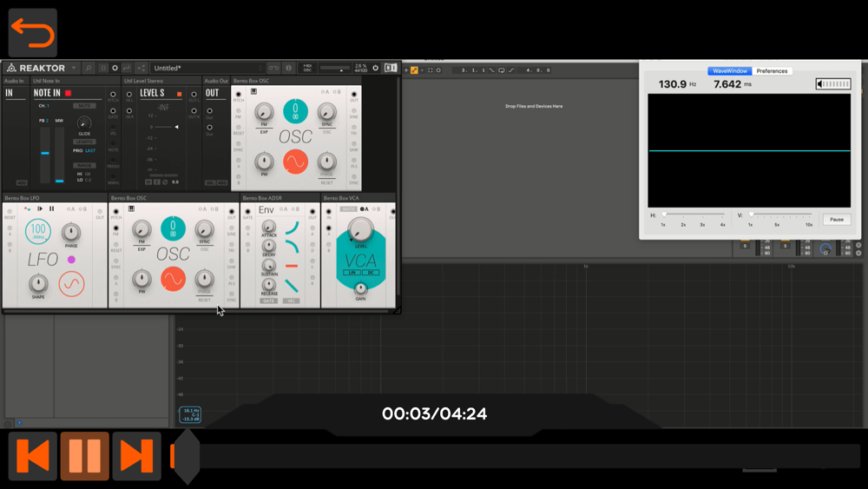Toggle RESET under PHASE in bottom OSC
This screenshot has width=868, height=489.
pos(204,301)
